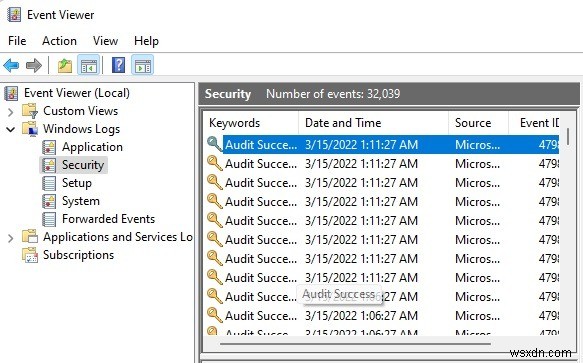Sort by Keywords column header
Image resolution: width=583 pixels, height=363 pixels.
(252, 123)
